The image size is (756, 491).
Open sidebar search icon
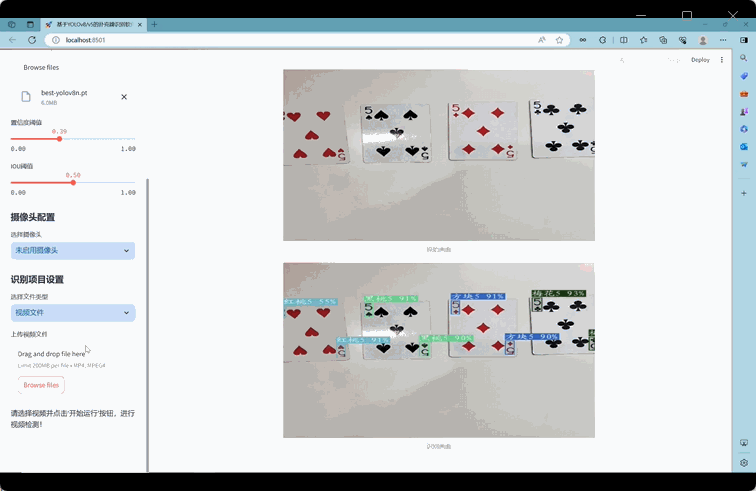pos(744,58)
